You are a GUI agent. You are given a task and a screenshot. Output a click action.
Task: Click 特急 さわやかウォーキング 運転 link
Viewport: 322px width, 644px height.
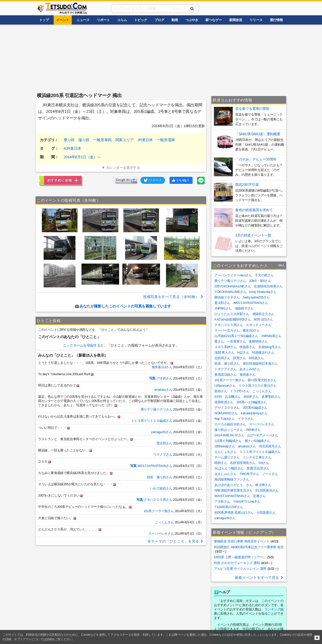tap(237, 563)
